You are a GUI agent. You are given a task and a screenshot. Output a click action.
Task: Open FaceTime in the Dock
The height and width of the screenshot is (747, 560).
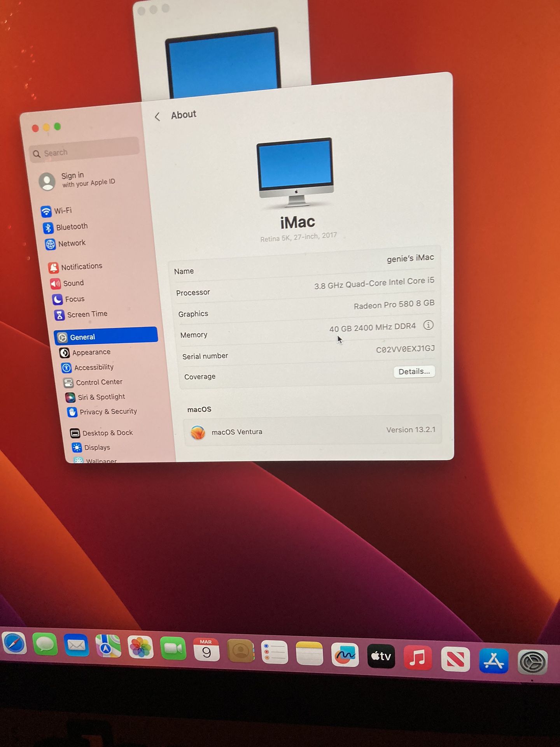point(173,649)
